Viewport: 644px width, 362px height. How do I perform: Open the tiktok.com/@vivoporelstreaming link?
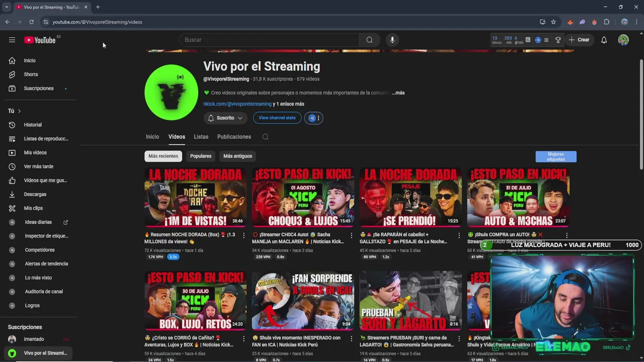237,104
